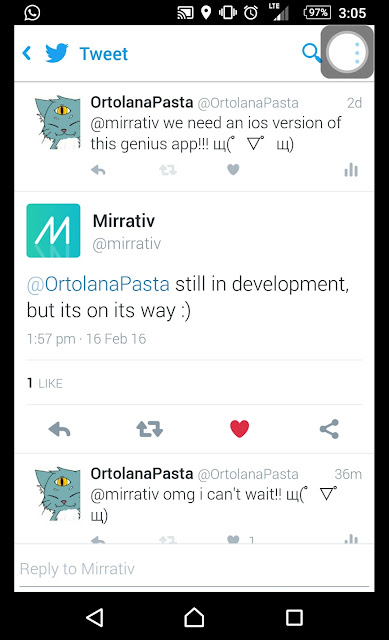Image resolution: width=389 pixels, height=640 pixels.
Task: Like OrtolanaPasta's top tweet
Action: pyautogui.click(x=233, y=169)
